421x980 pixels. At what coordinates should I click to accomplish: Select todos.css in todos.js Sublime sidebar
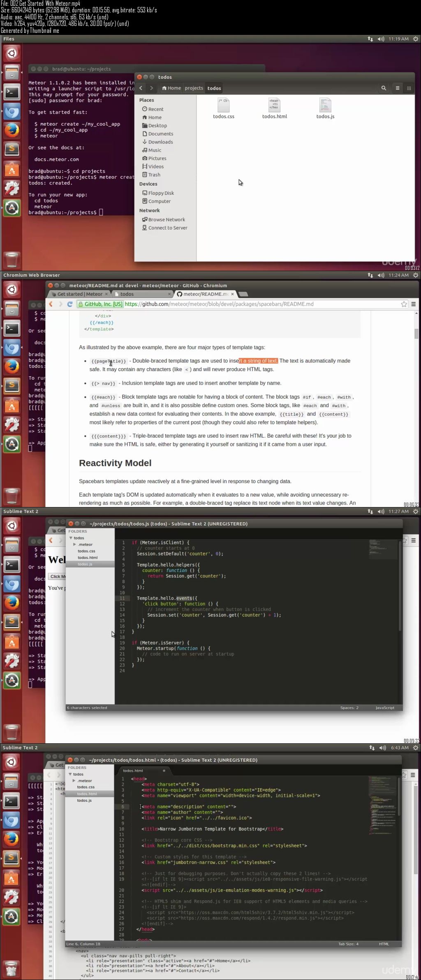[86, 551]
